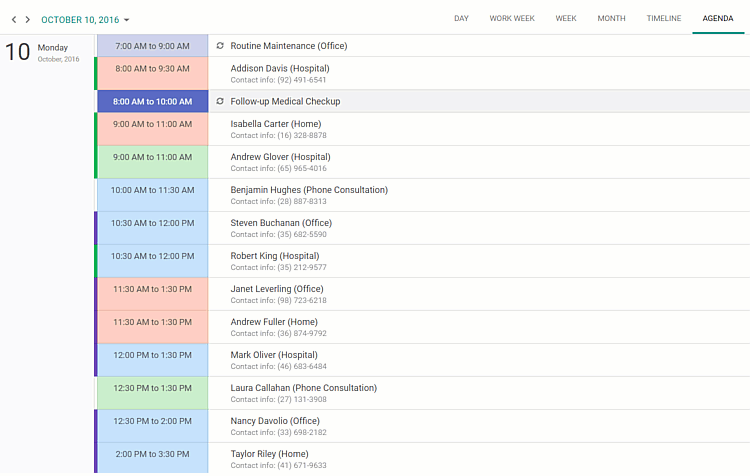
Task: Select the Agenda view tab
Action: (x=717, y=18)
